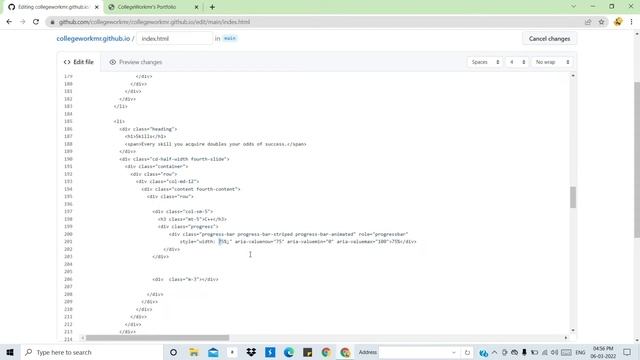Click the col-sm-5 div line
The image size is (640, 360).
click(x=182, y=211)
